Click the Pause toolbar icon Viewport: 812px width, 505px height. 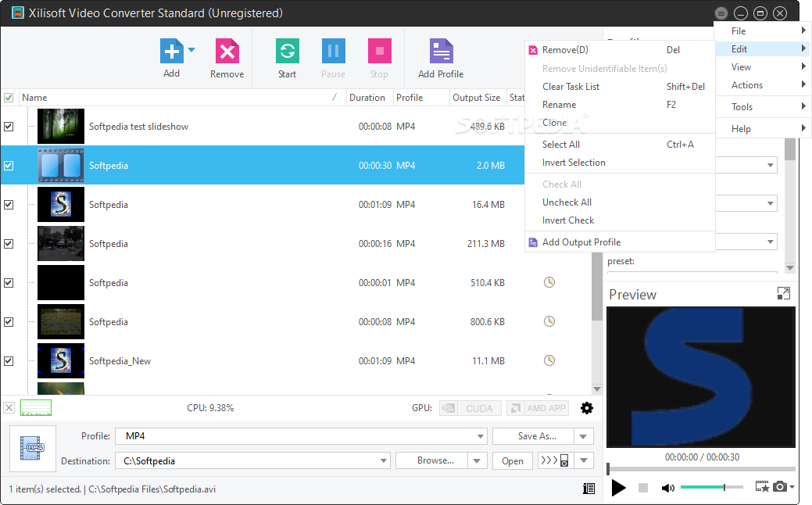tap(333, 52)
